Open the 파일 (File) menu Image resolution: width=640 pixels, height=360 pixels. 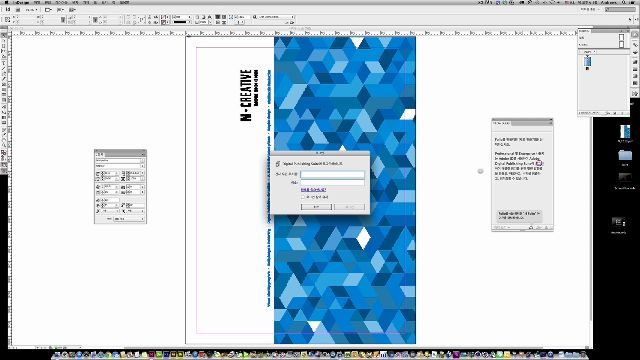point(37,2)
